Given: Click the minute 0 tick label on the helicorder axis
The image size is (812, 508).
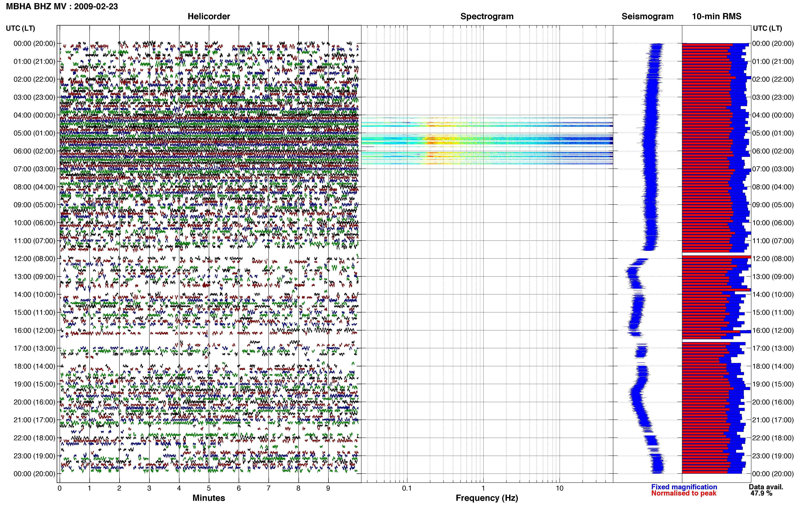Looking at the screenshot, I should (x=59, y=488).
